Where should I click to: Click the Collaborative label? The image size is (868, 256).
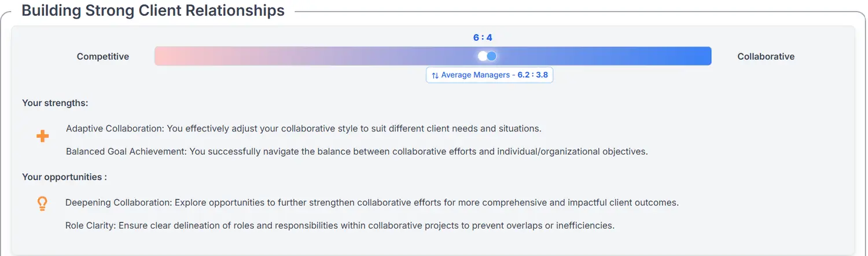click(x=766, y=56)
